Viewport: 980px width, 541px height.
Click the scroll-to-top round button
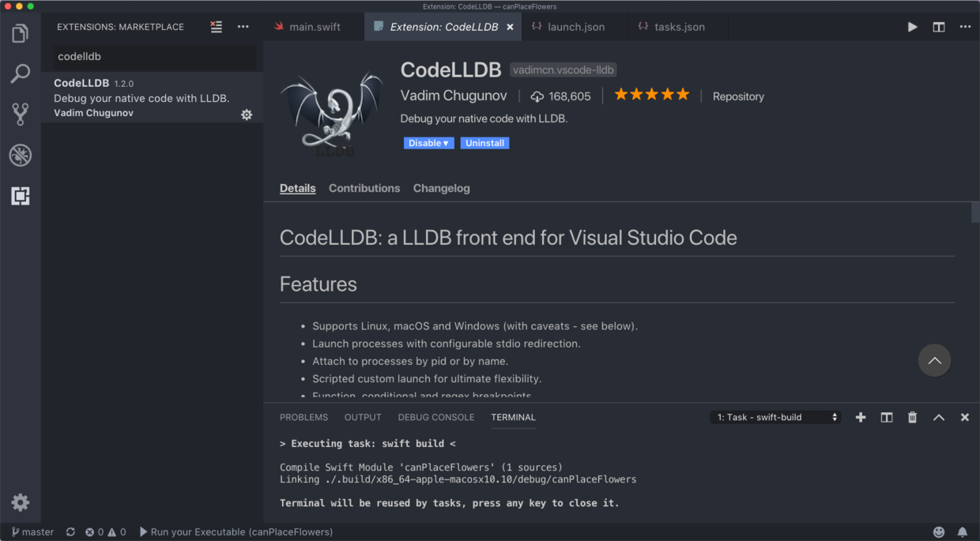[x=934, y=361]
